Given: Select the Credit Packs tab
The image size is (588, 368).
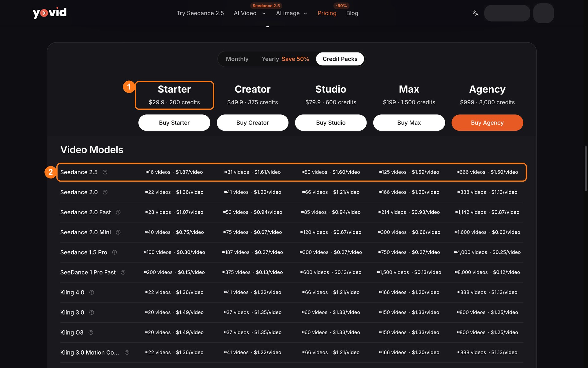Looking at the screenshot, I should click(x=340, y=59).
